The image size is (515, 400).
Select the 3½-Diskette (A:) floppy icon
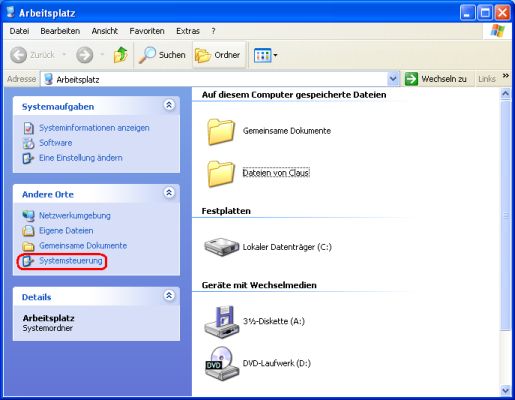222,321
